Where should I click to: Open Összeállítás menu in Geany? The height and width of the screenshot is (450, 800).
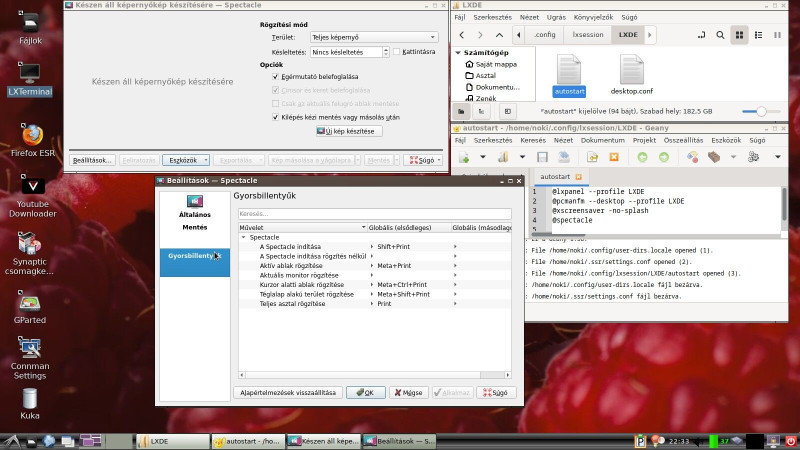click(x=683, y=140)
